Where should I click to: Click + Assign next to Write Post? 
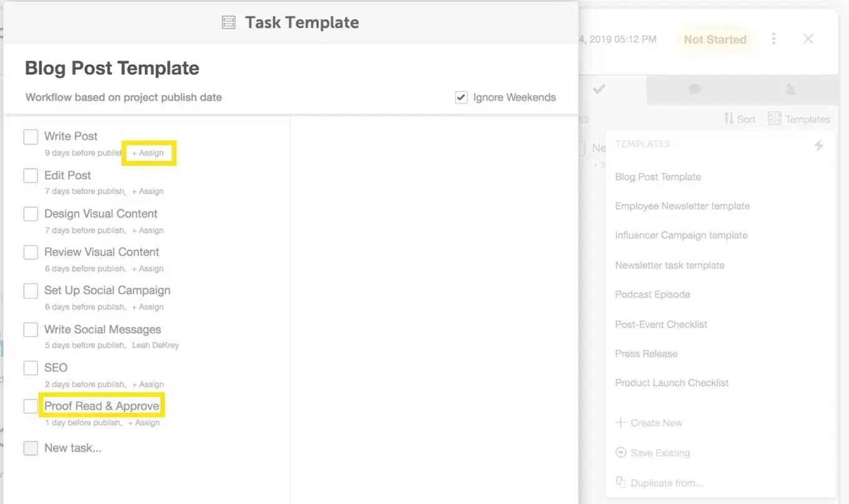pos(149,153)
